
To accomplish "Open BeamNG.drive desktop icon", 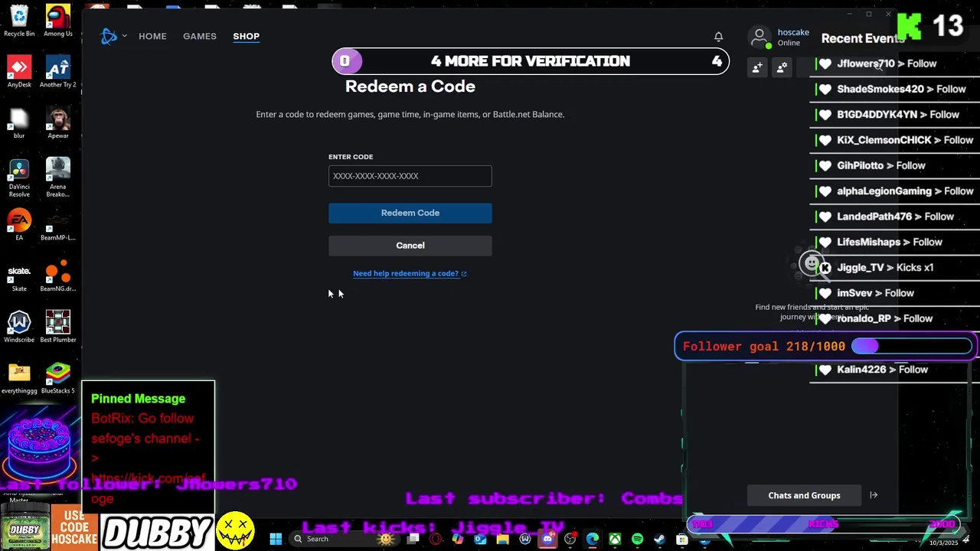I will (x=58, y=276).
